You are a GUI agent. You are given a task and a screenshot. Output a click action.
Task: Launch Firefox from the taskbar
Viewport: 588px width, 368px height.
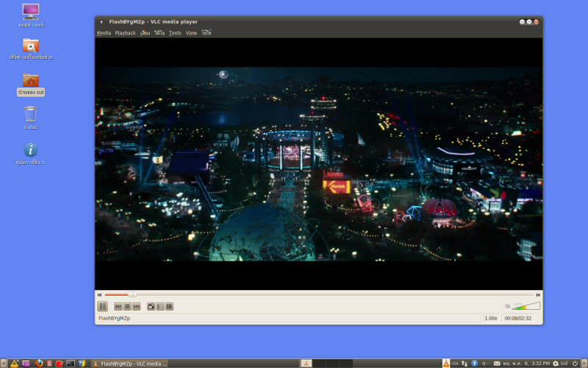tap(39, 363)
